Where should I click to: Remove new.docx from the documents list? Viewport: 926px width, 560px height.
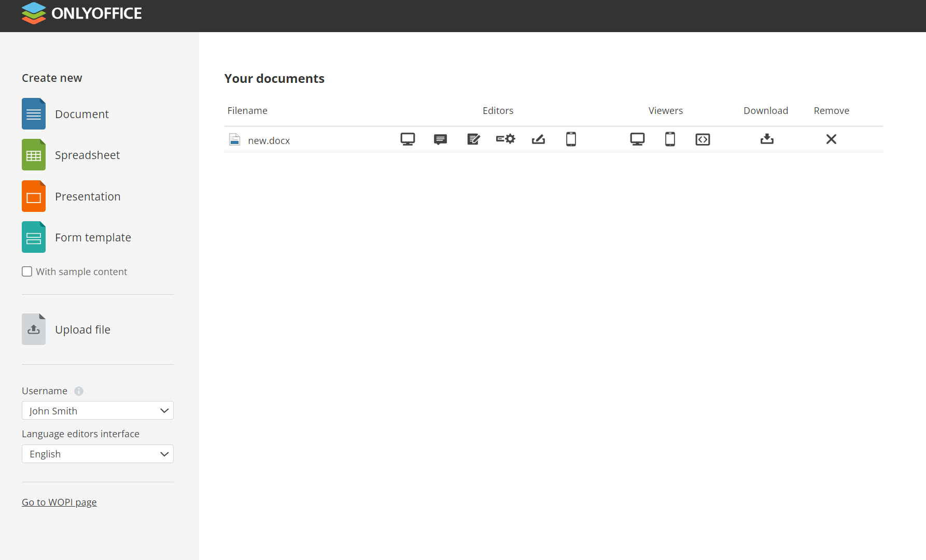coord(831,139)
